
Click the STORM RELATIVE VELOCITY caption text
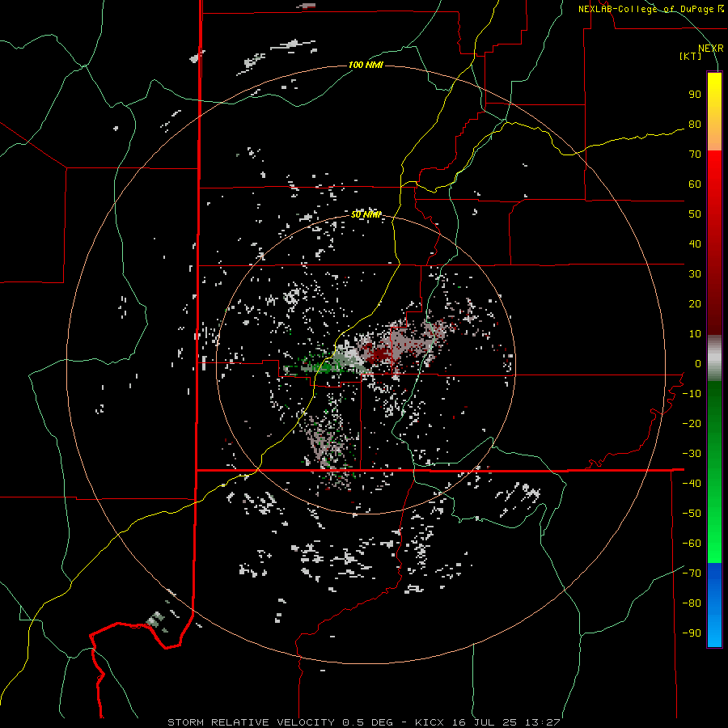pos(252,722)
